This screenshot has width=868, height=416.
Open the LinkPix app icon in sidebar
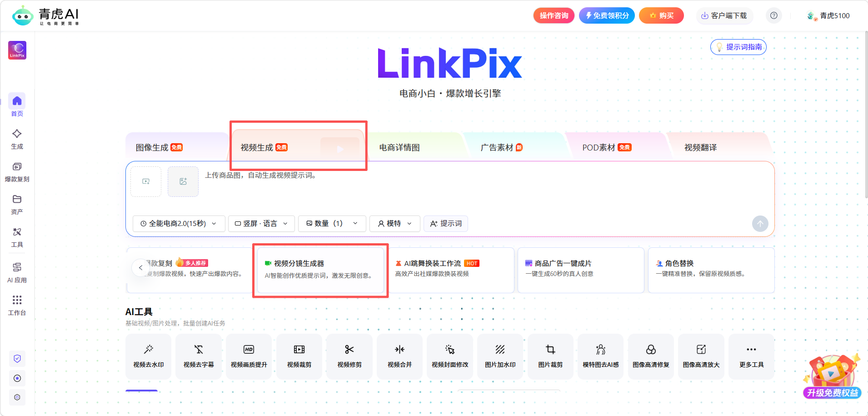click(17, 50)
